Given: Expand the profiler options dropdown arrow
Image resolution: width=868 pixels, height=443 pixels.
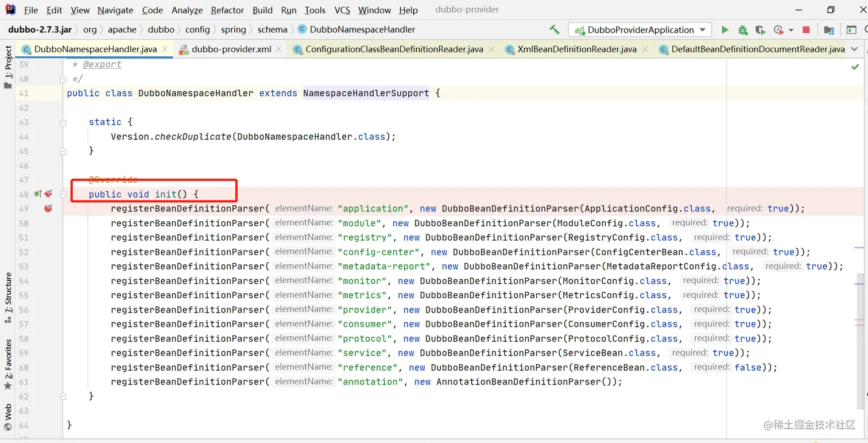Looking at the screenshot, I should pos(790,30).
